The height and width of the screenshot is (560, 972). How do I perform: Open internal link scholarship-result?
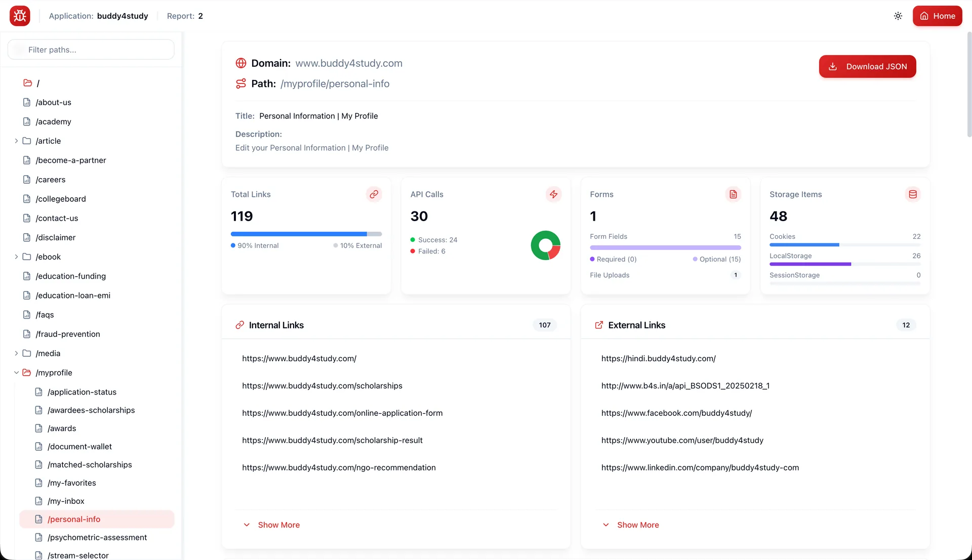tap(332, 441)
